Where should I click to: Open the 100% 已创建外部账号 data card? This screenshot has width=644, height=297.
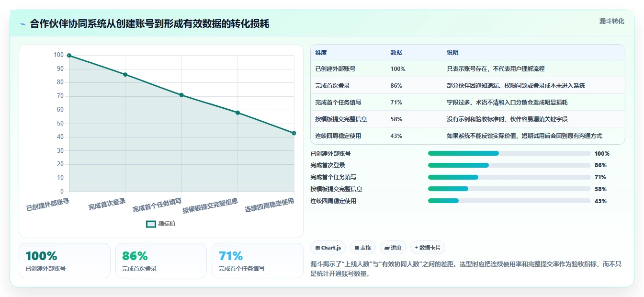pos(65,261)
